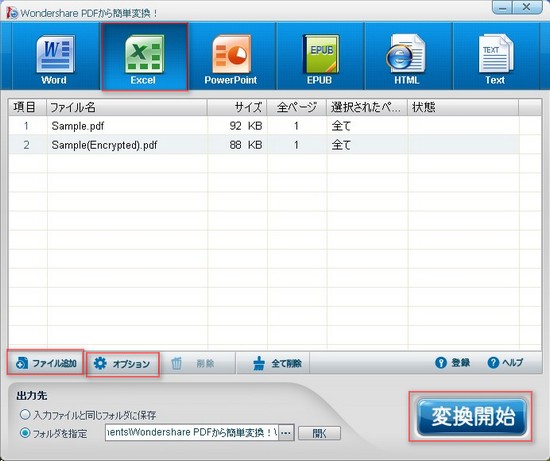Click the 選択されたペ... column header
This screenshot has width=550, height=461.
click(x=367, y=107)
